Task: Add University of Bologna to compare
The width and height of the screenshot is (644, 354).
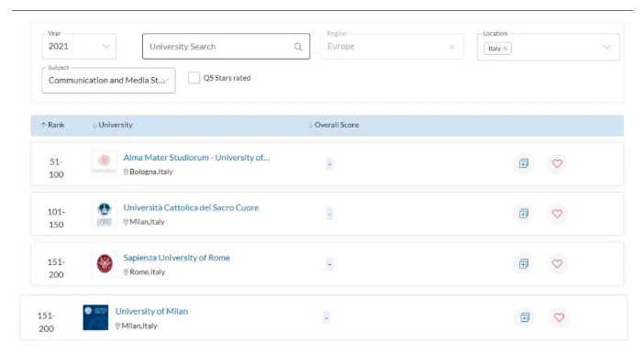Action: pos(524,163)
